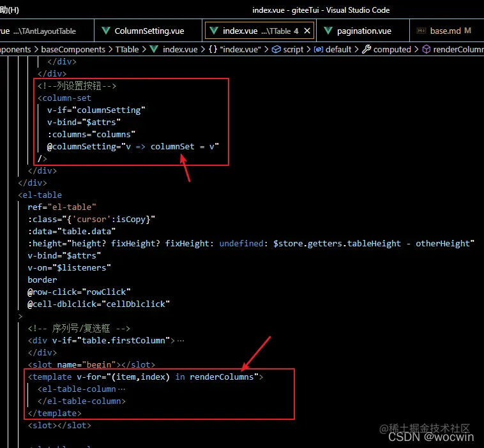The height and width of the screenshot is (448, 484).
Task: Open baseComponents breadcrumb
Action: (73, 49)
